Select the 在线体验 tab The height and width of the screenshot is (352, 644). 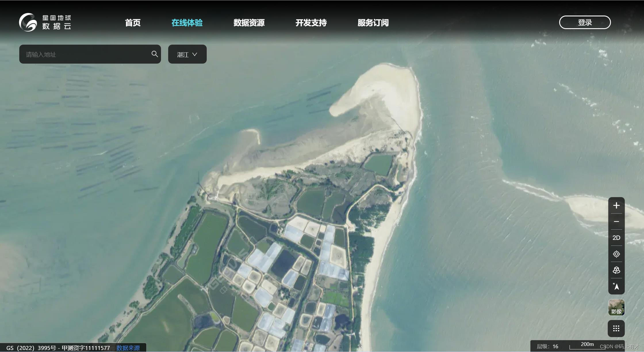187,23
